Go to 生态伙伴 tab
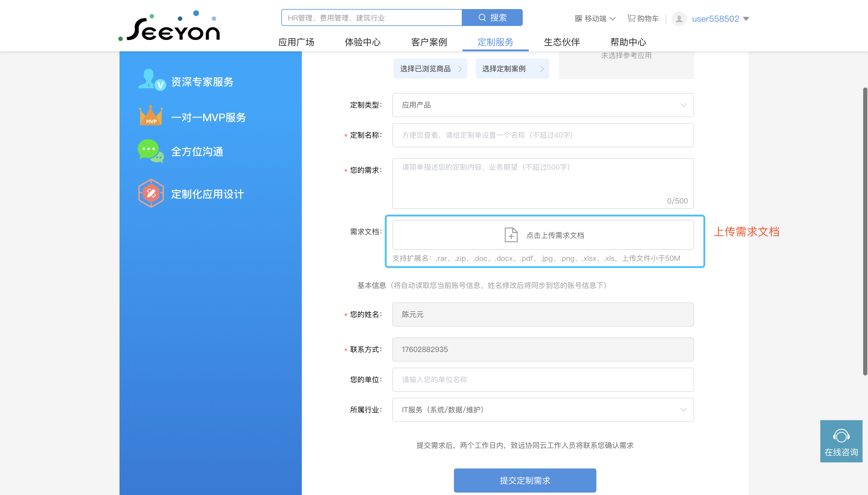The height and width of the screenshot is (495, 868). [562, 42]
